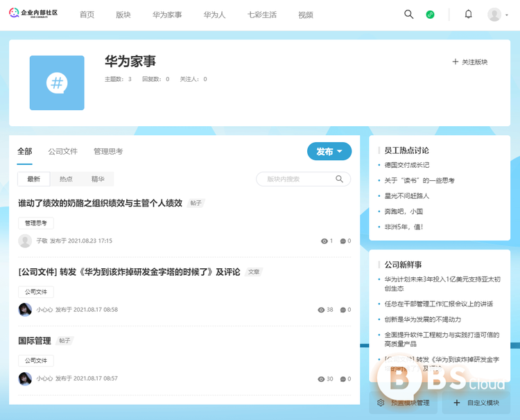Click the 企业内部社区 logo
This screenshot has height=420, width=520.
click(x=33, y=13)
